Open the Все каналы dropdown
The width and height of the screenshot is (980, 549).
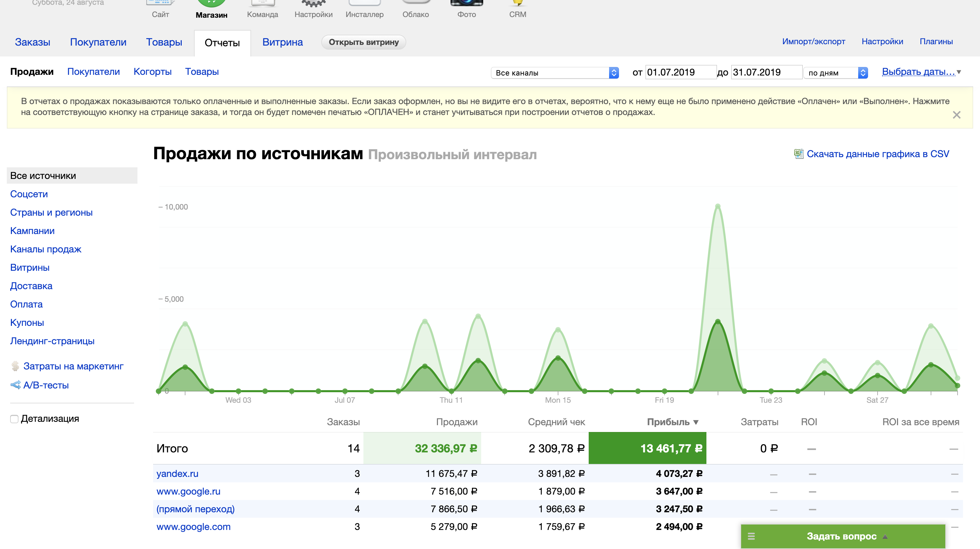(x=555, y=72)
